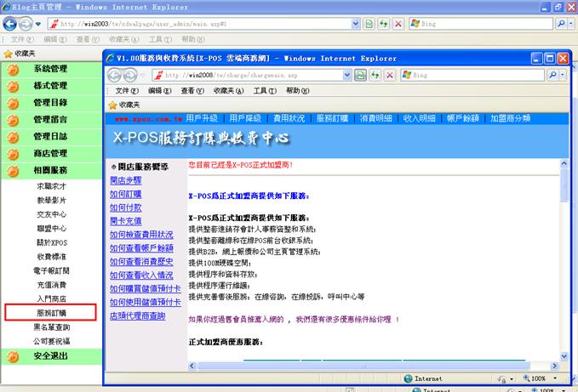
Task: Open the 工具(T) menu in X-POS window
Action: 264,90
